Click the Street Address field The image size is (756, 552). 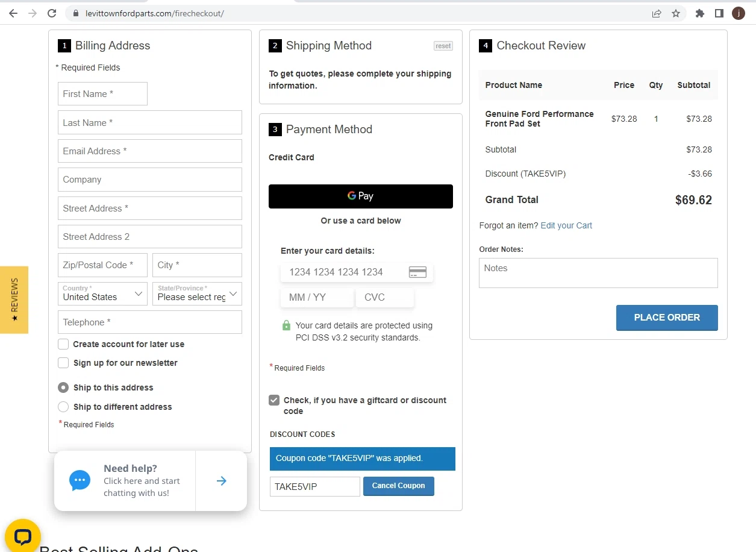pos(150,209)
